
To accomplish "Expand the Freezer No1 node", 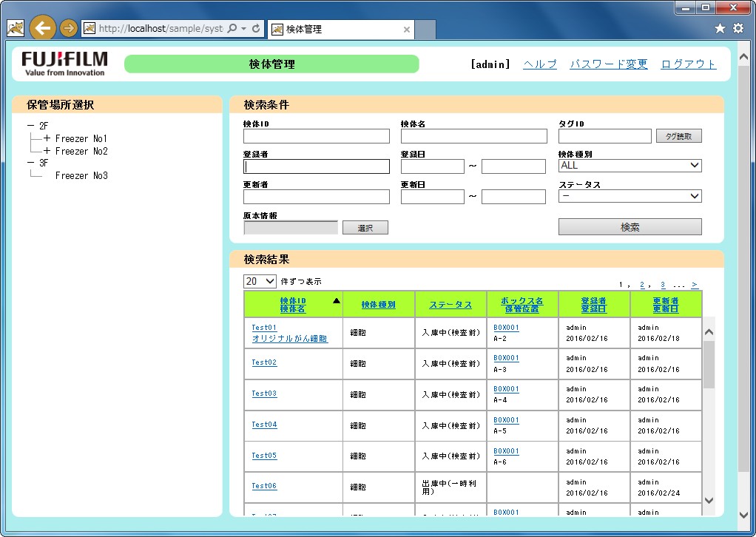I will pyautogui.click(x=47, y=138).
